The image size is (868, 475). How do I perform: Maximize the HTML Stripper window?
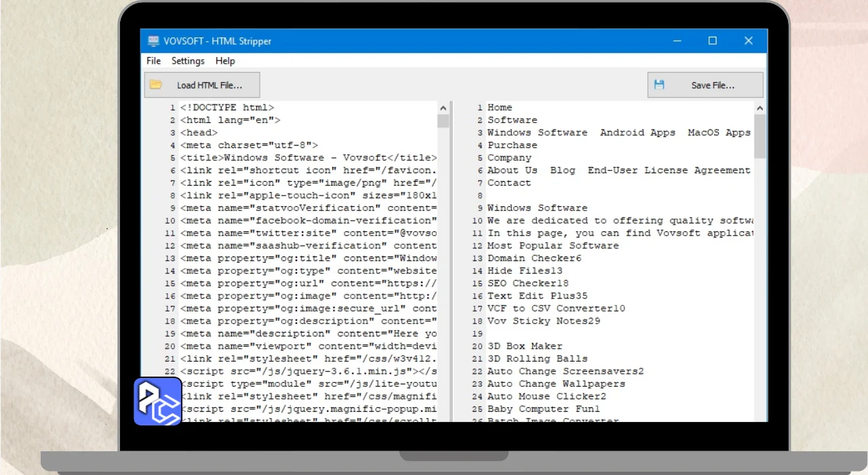[713, 41]
